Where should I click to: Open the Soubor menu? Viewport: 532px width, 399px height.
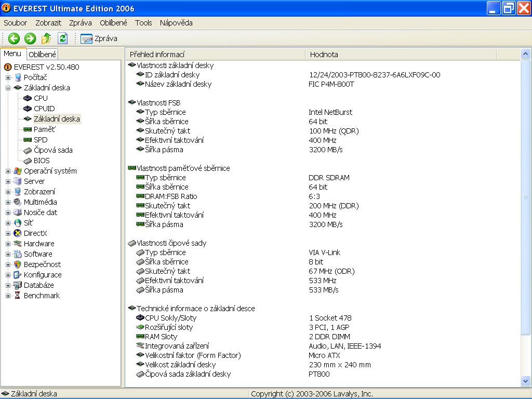click(x=15, y=23)
